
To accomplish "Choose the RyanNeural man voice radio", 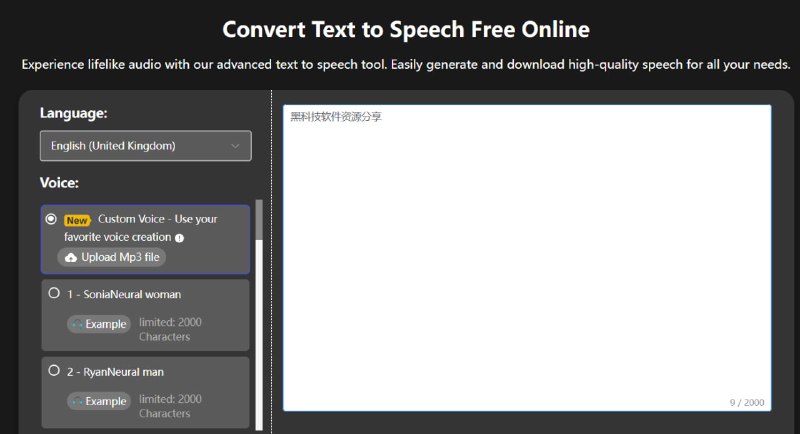I will (x=54, y=371).
